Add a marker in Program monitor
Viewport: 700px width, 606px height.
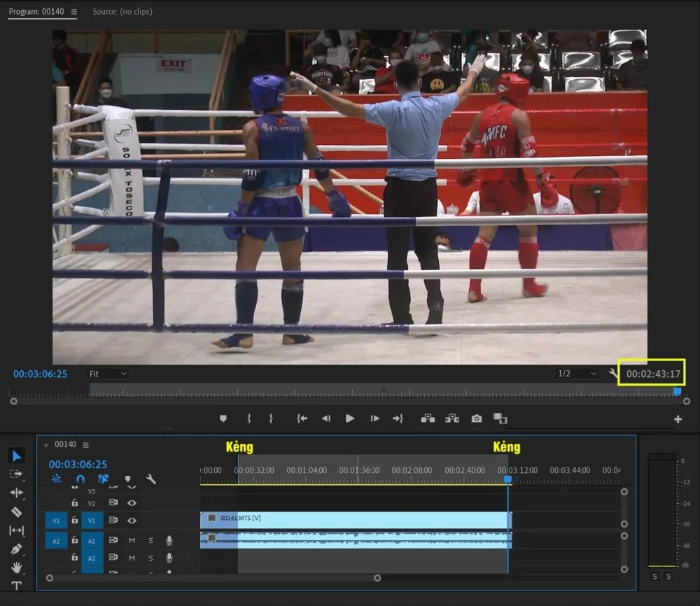pyautogui.click(x=223, y=418)
